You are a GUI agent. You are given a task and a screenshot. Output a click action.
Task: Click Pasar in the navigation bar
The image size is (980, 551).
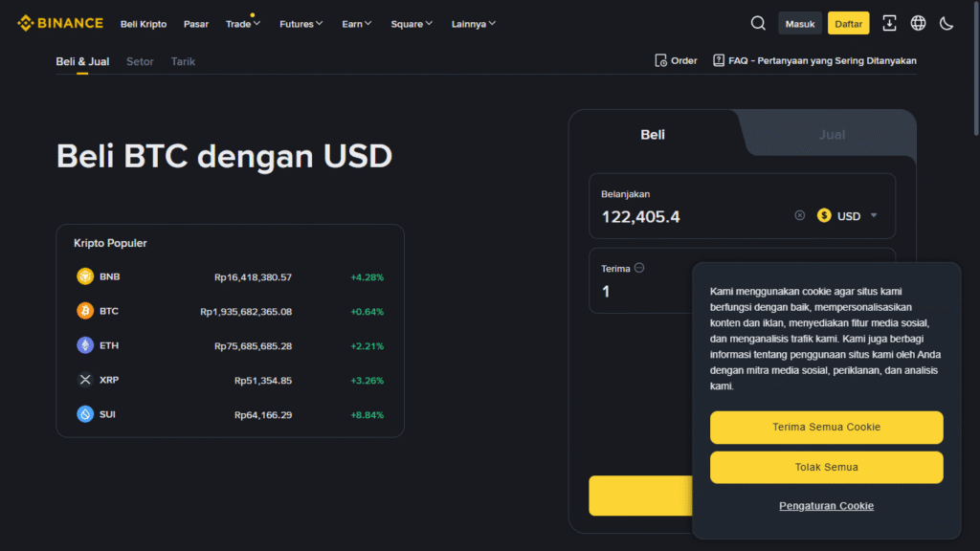click(x=195, y=24)
